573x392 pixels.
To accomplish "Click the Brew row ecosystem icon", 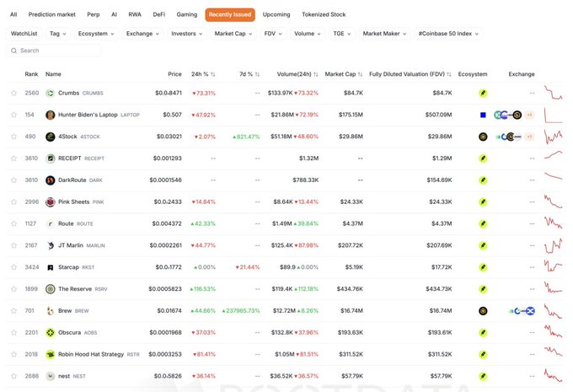I will [483, 311].
